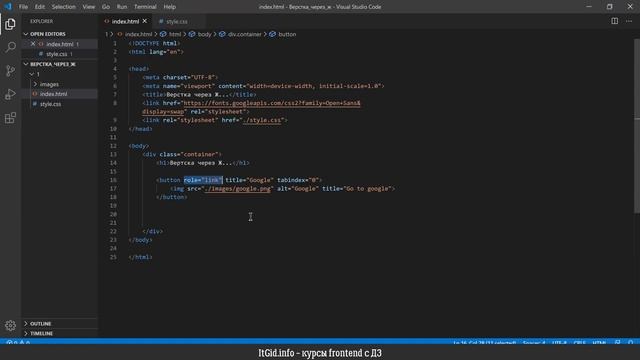Screen dimensions: 640x360
Task: Follow the ./style.css link on line 9
Action: click(262, 120)
